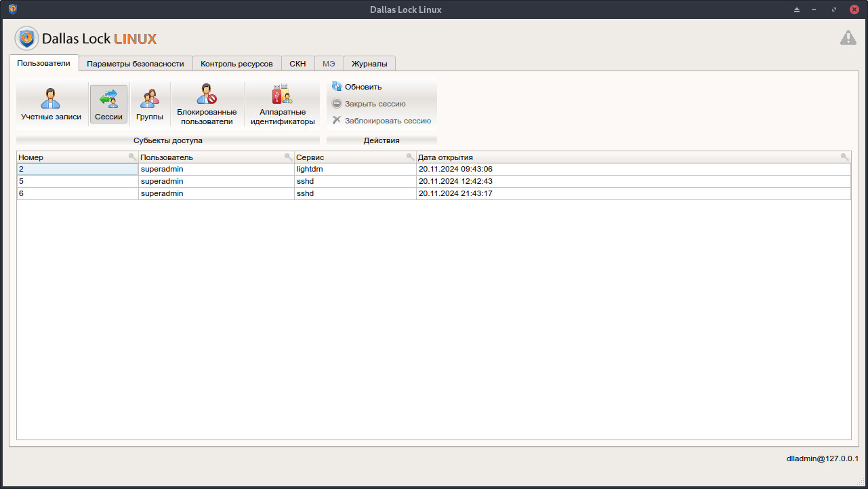Open the Учетные записи (user accounts) panel
Viewport: 868px width, 489px height.
pos(50,103)
